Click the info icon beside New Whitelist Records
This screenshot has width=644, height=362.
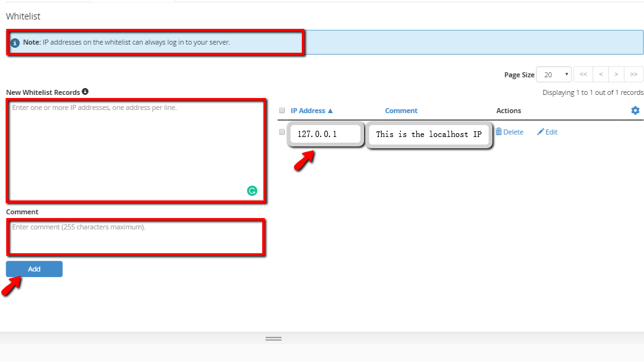[85, 92]
